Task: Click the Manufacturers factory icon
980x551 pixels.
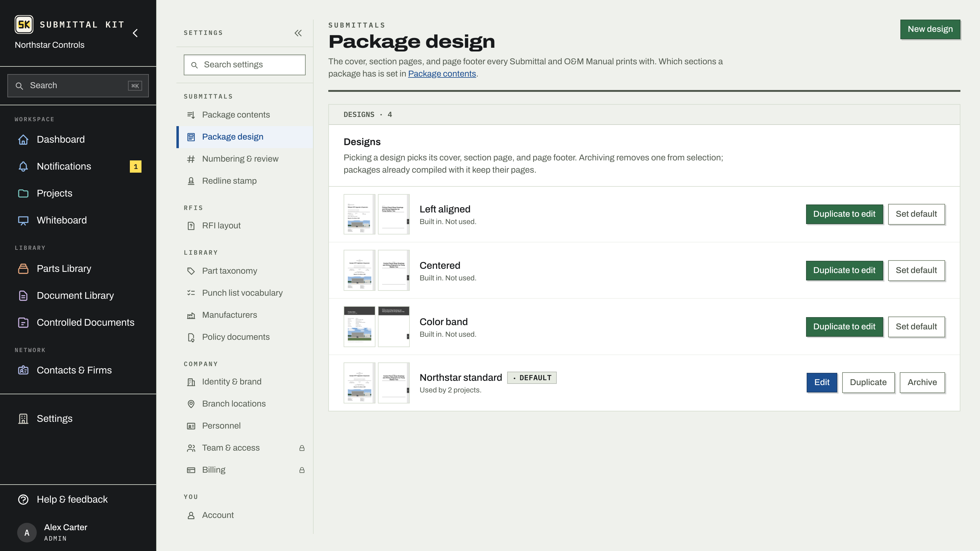Action: coord(191,315)
